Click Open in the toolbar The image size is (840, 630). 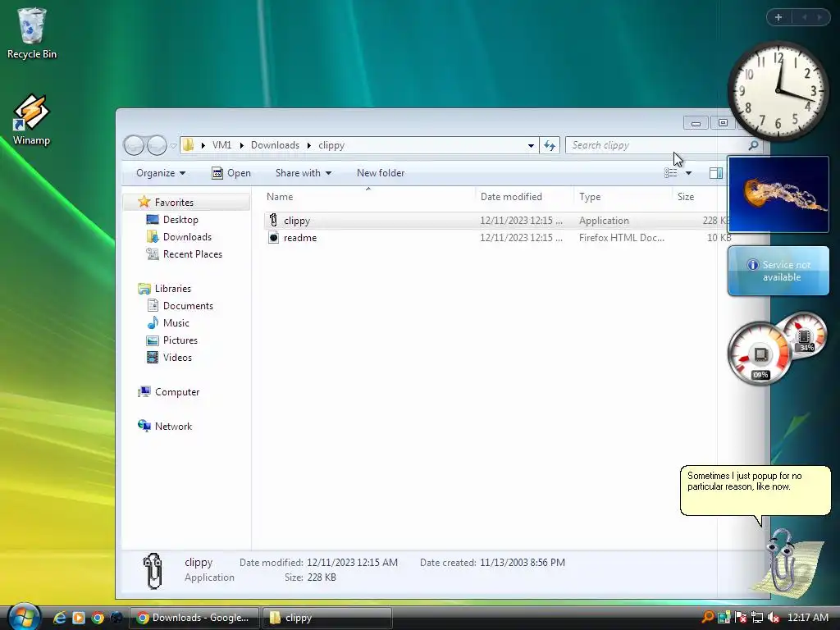point(231,173)
